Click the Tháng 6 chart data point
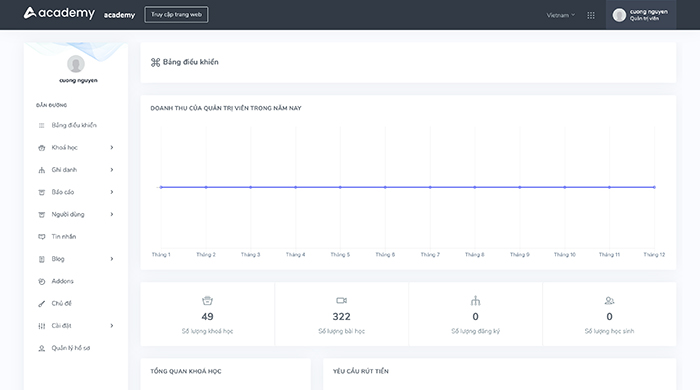This screenshot has width=700, height=390. 385,187
